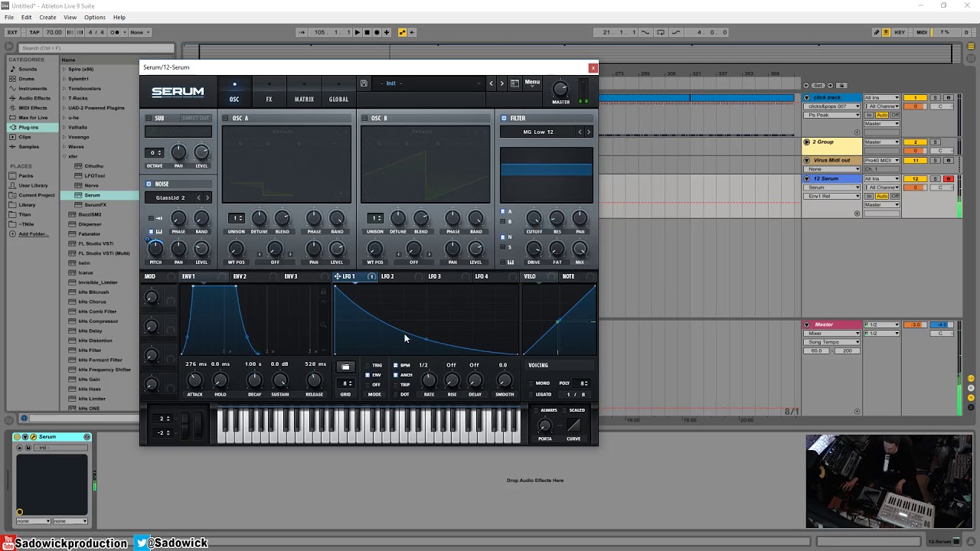Open Env1 Rel parameter chooser on Serum track
The width and height of the screenshot is (980, 551).
[831, 196]
